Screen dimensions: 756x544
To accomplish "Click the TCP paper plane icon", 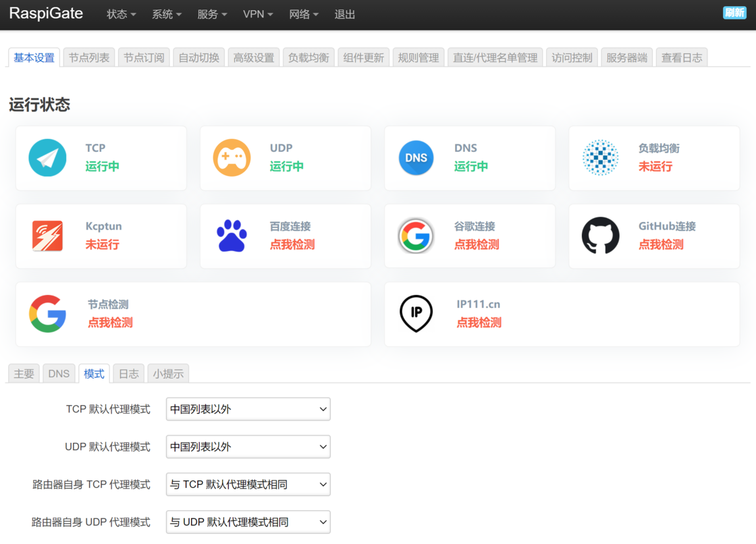I will pyautogui.click(x=47, y=158).
